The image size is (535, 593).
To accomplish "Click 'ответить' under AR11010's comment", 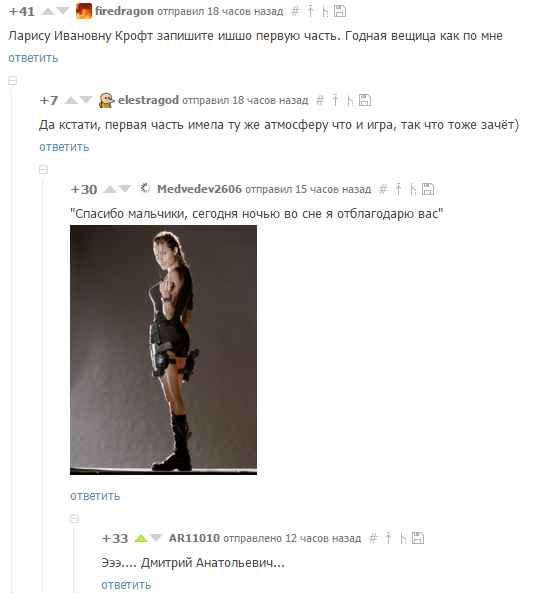I will click(126, 585).
